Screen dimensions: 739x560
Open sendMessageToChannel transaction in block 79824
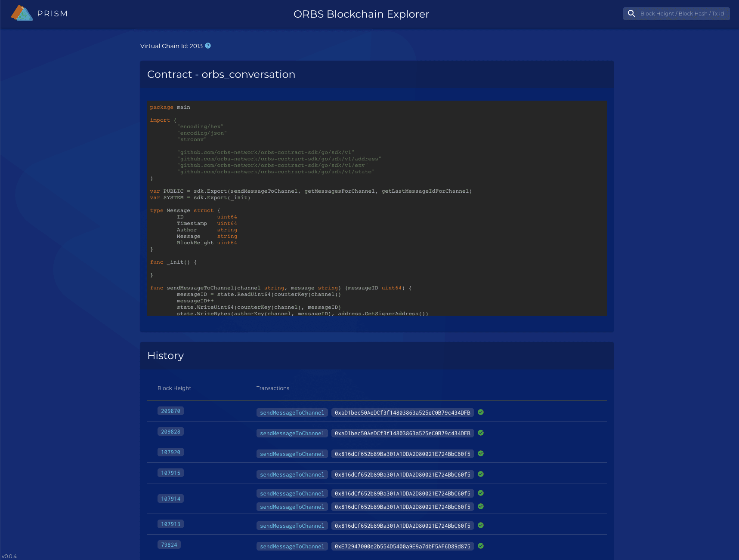(x=292, y=547)
